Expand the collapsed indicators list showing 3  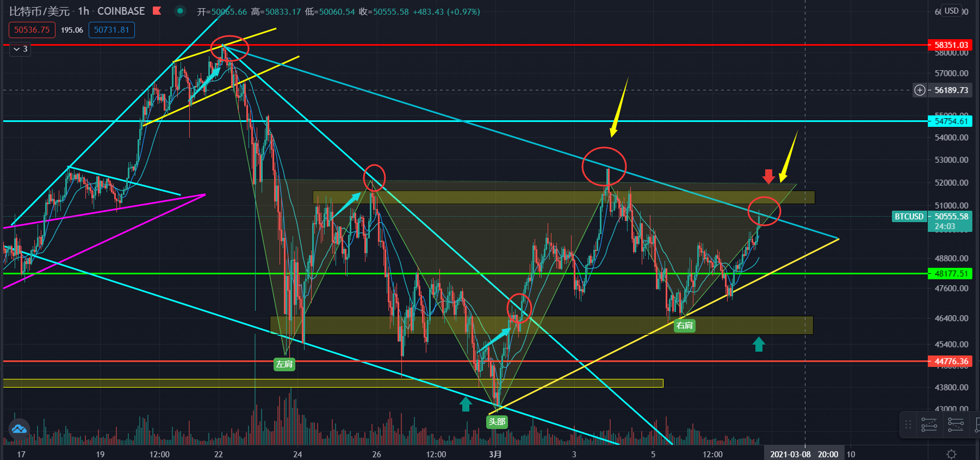click(x=20, y=49)
